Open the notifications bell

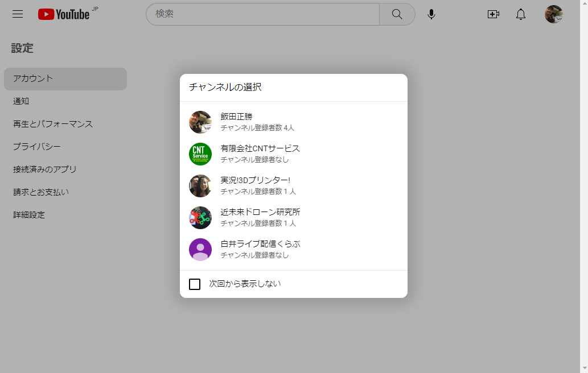tap(521, 14)
